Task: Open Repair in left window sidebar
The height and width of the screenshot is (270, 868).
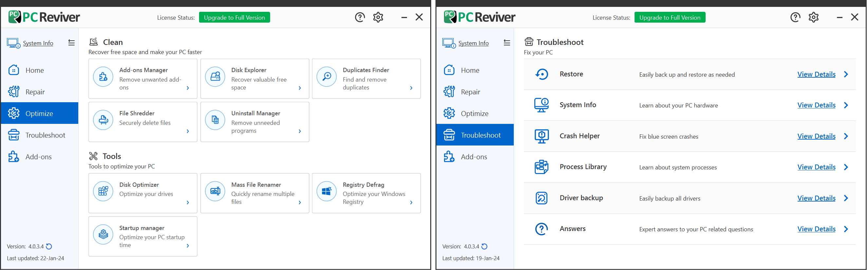Action: tap(40, 92)
